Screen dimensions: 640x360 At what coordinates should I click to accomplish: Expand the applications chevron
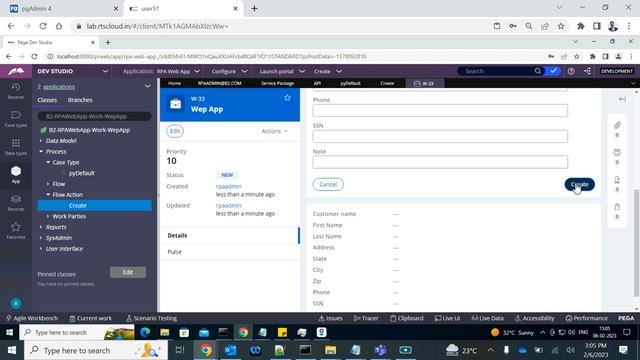pyautogui.click(x=147, y=87)
